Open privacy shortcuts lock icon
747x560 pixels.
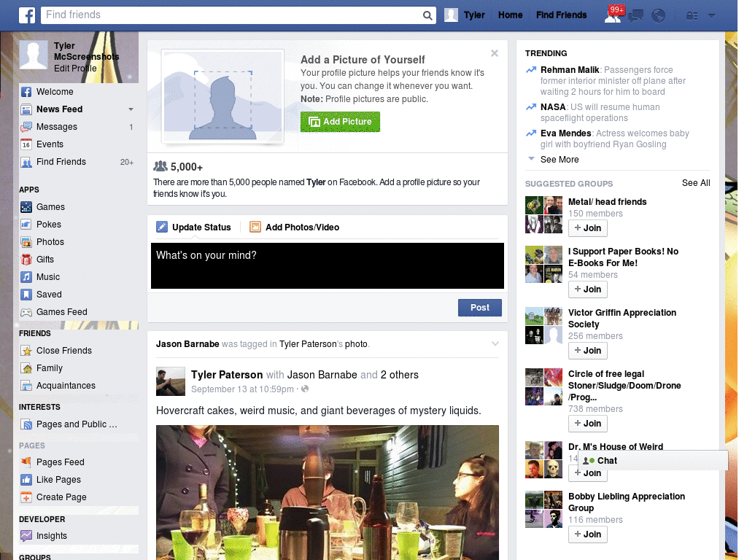click(692, 16)
